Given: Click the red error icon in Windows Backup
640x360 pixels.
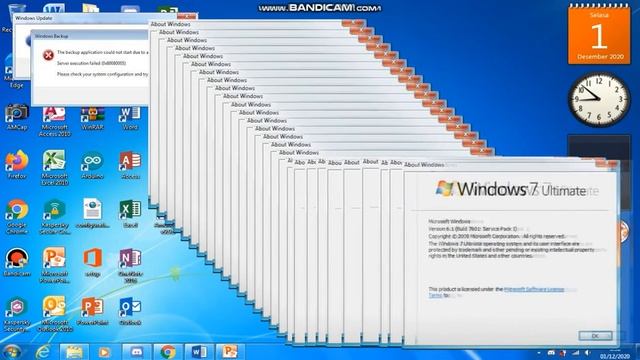Looking at the screenshot, I should pyautogui.click(x=48, y=55).
